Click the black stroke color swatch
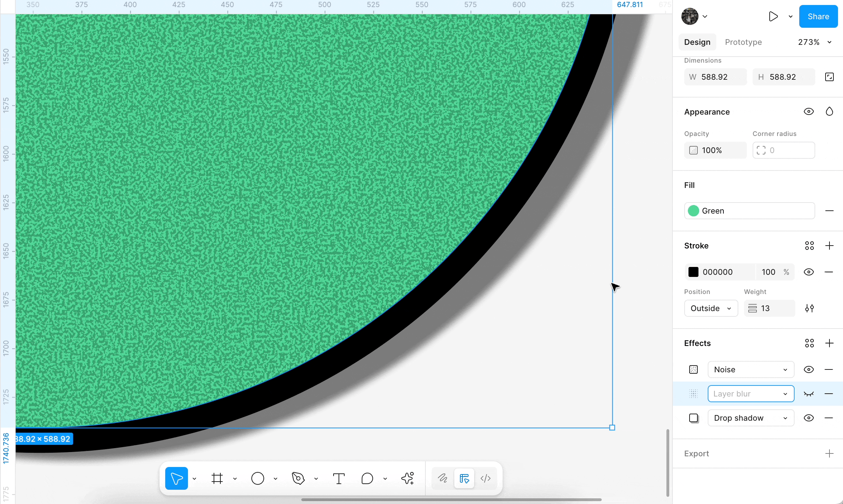 [x=693, y=272]
